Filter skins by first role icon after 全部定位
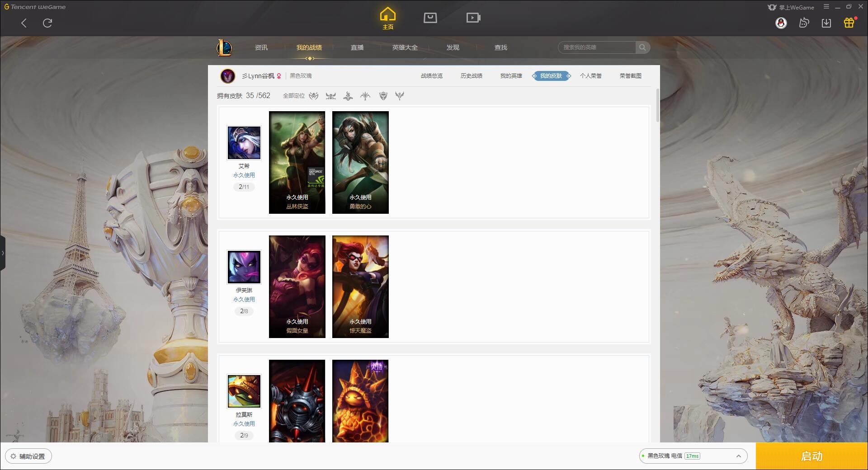This screenshot has width=868, height=470. coord(314,96)
